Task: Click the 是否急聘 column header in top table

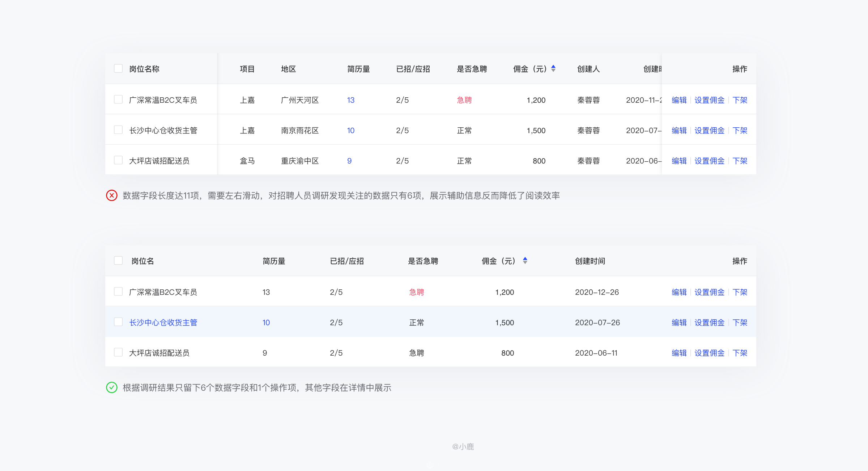Action: (472, 69)
